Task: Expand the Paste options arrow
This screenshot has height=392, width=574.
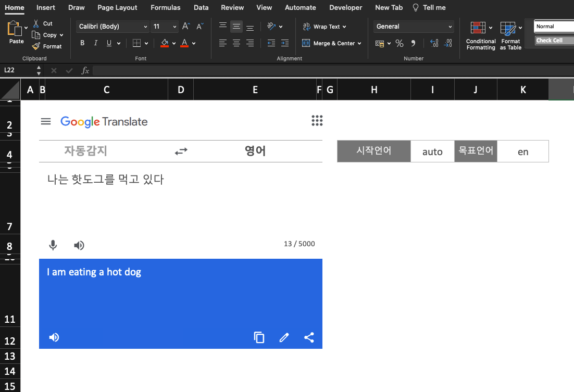Action: point(26,28)
